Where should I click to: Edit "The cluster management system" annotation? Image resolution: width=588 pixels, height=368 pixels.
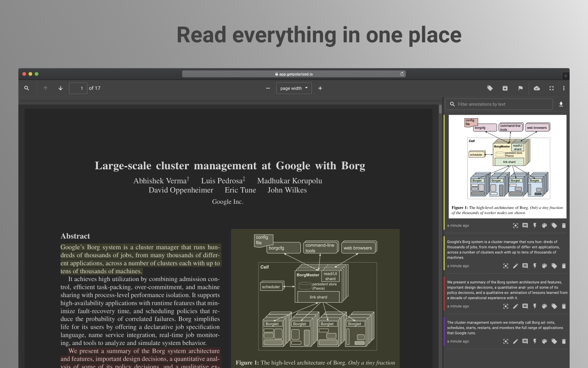[x=515, y=341]
